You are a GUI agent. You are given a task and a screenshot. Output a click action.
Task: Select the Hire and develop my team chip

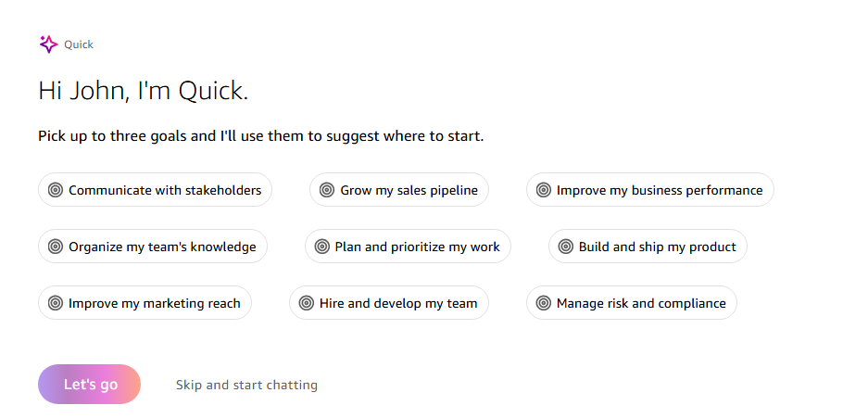pyautogui.click(x=389, y=303)
